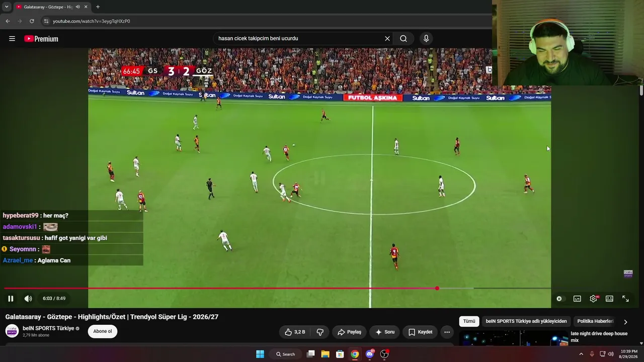Open the YouTube hamburger guide menu
This screenshot has width=644, height=362.
pos(12,39)
